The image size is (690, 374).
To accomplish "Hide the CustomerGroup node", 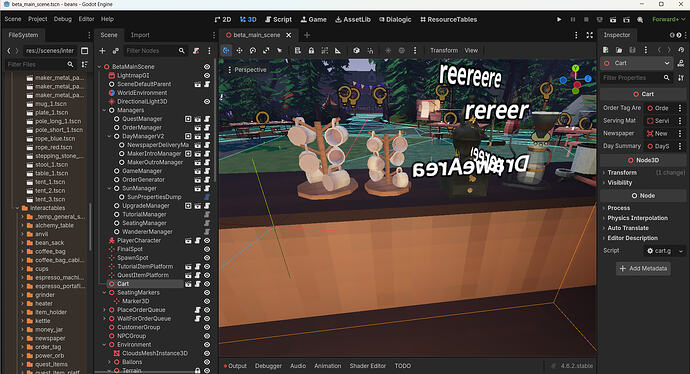I will pos(207,327).
